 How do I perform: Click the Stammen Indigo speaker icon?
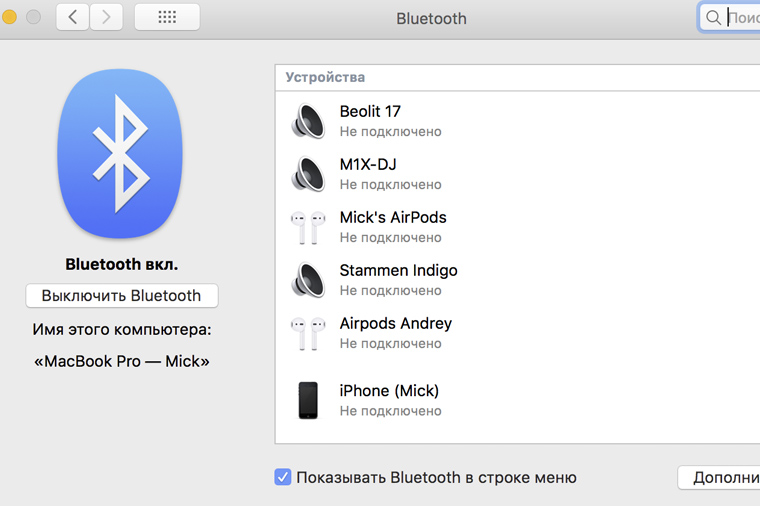308,280
